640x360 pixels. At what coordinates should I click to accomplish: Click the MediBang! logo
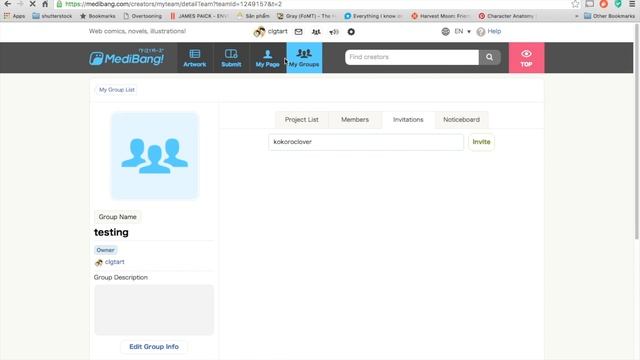[127, 58]
